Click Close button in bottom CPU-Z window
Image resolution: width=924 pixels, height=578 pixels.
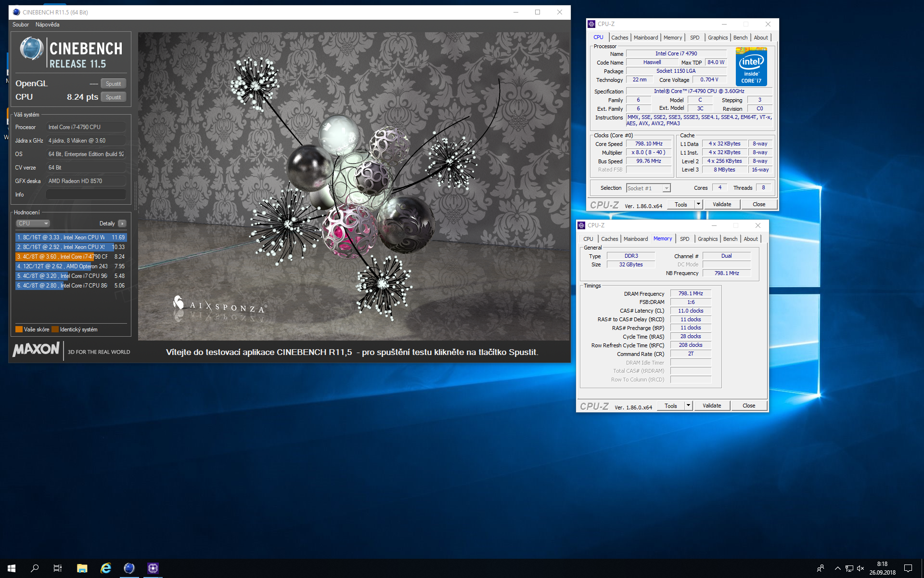pos(749,406)
